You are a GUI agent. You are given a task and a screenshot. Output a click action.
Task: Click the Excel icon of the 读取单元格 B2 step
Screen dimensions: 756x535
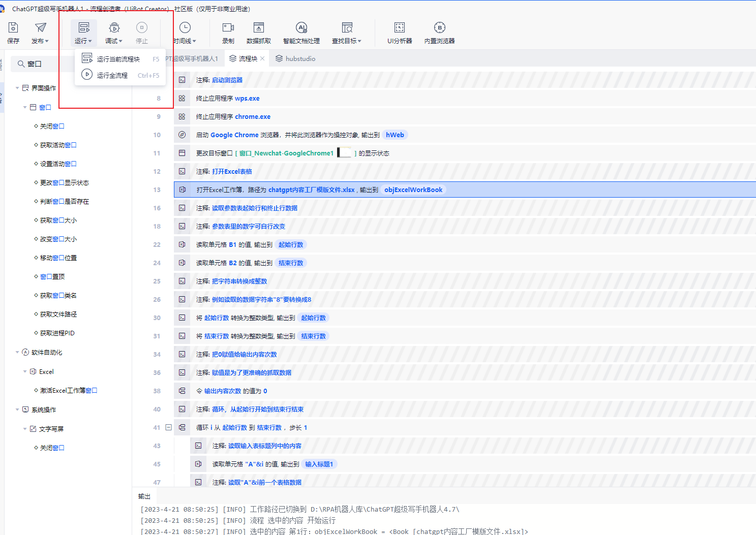[182, 263]
